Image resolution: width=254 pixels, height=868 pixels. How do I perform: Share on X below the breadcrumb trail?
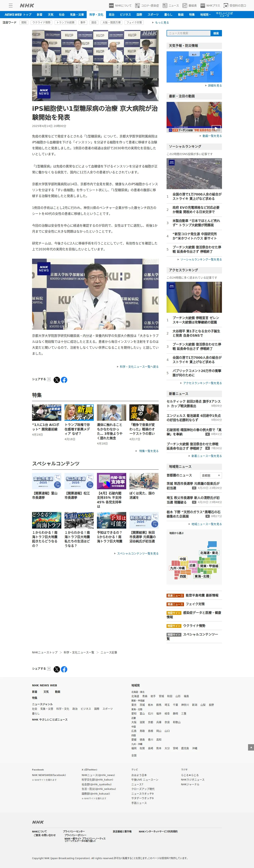[57, 669]
